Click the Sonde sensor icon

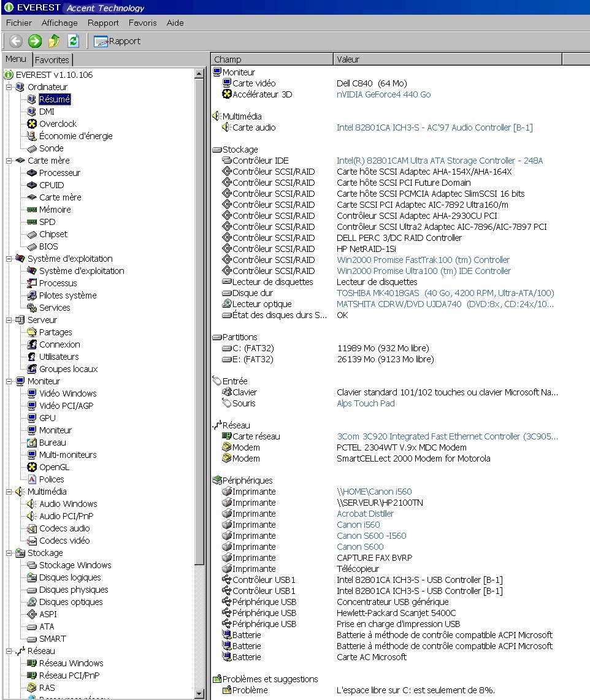click(32, 148)
